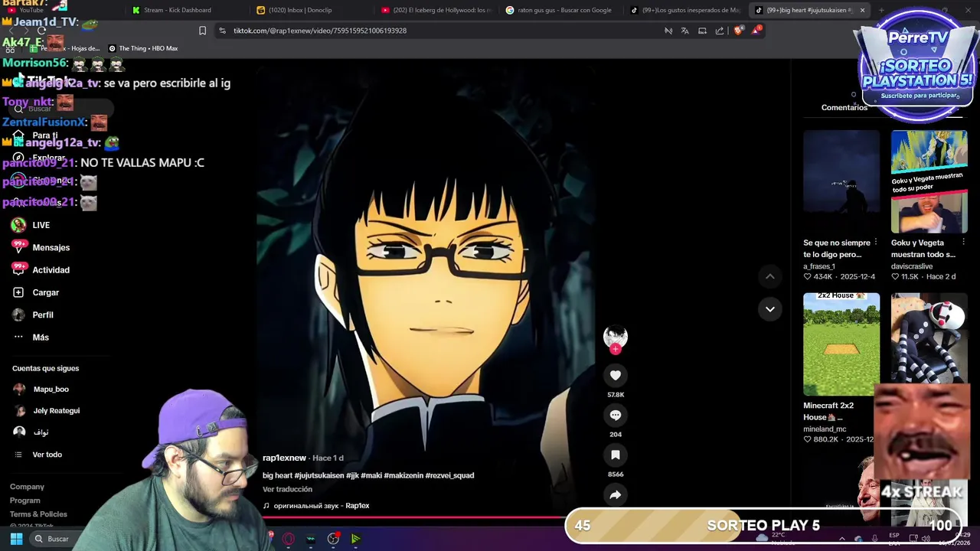Open the Opera GX taskbar icon
Screen dimensions: 980x551
tap(289, 539)
